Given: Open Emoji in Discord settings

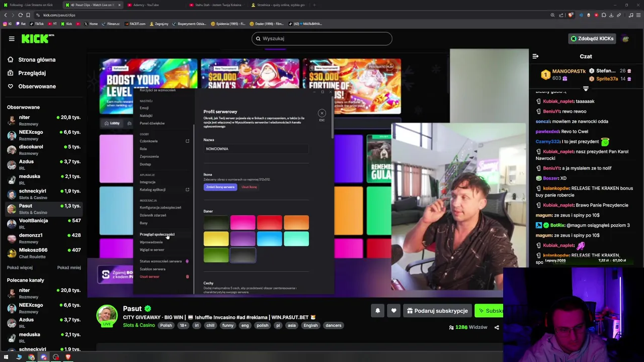Looking at the screenshot, I should [x=144, y=108].
